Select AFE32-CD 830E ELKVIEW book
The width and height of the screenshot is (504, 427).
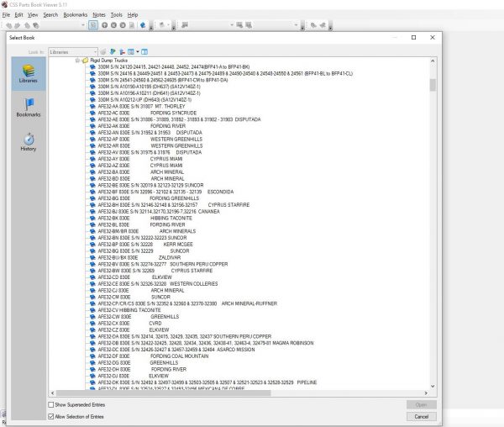pyautogui.click(x=134, y=277)
